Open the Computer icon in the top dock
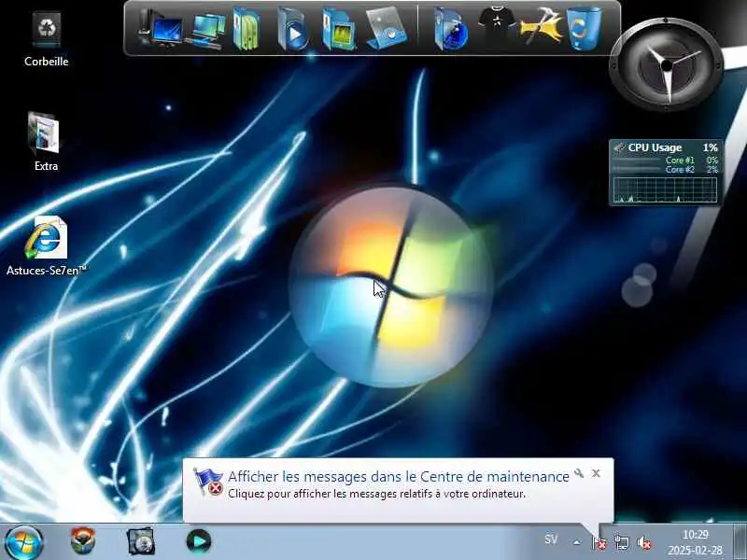The image size is (747, 560). [160, 29]
